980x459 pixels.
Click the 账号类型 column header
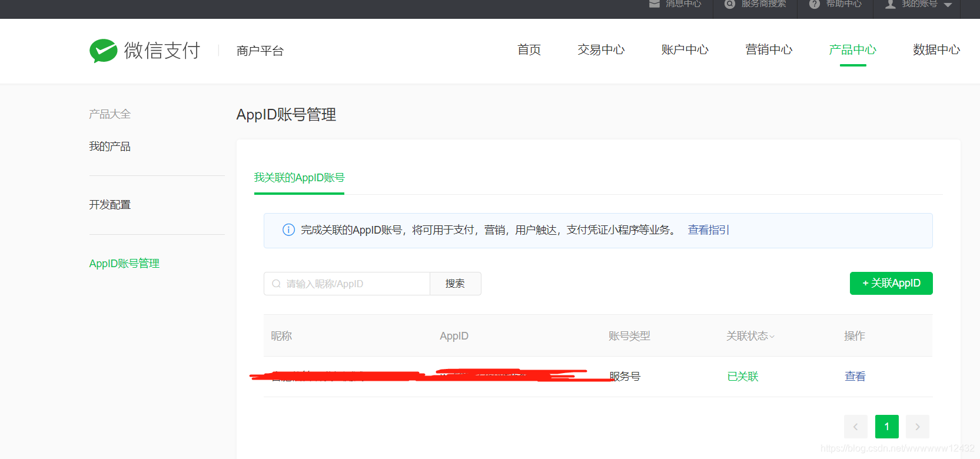point(629,336)
